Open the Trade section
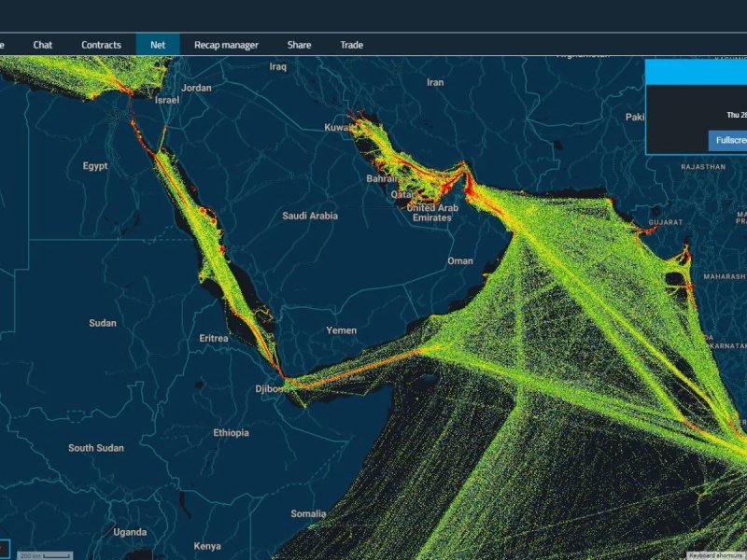Screen dimensions: 747x560 351,44
